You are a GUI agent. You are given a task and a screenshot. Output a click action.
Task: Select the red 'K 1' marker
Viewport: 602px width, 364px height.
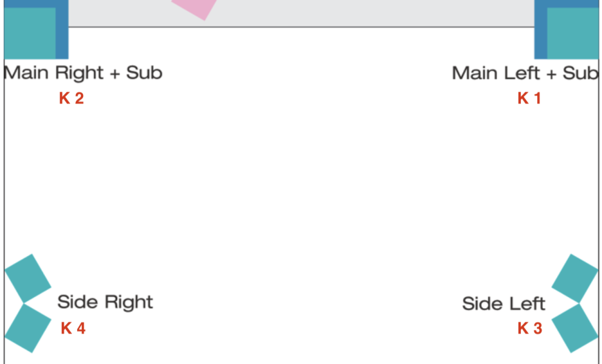(x=529, y=98)
